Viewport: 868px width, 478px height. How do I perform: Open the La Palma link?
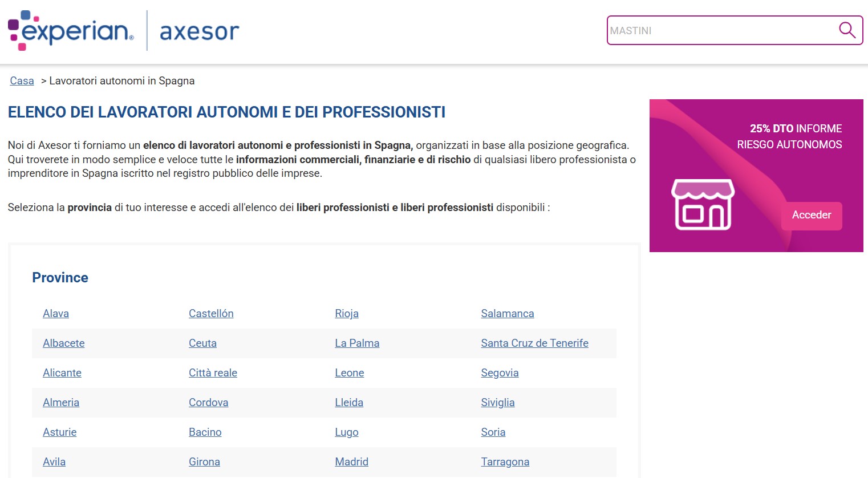click(x=357, y=343)
